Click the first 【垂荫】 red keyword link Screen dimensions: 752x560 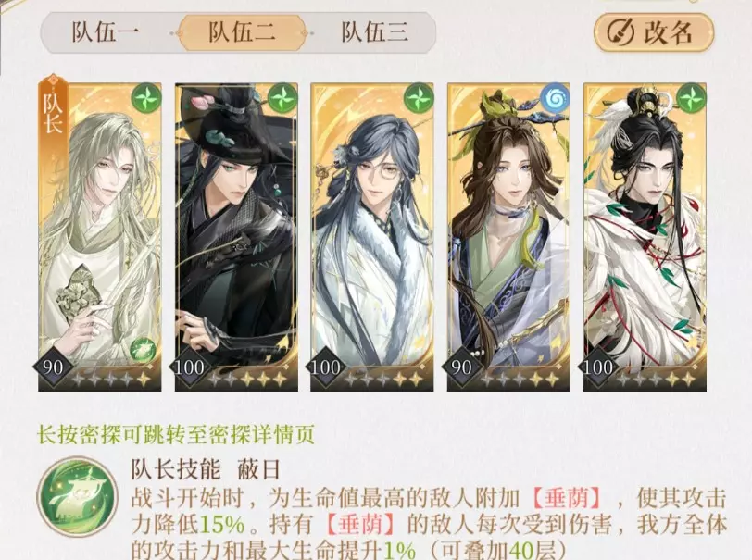(568, 499)
